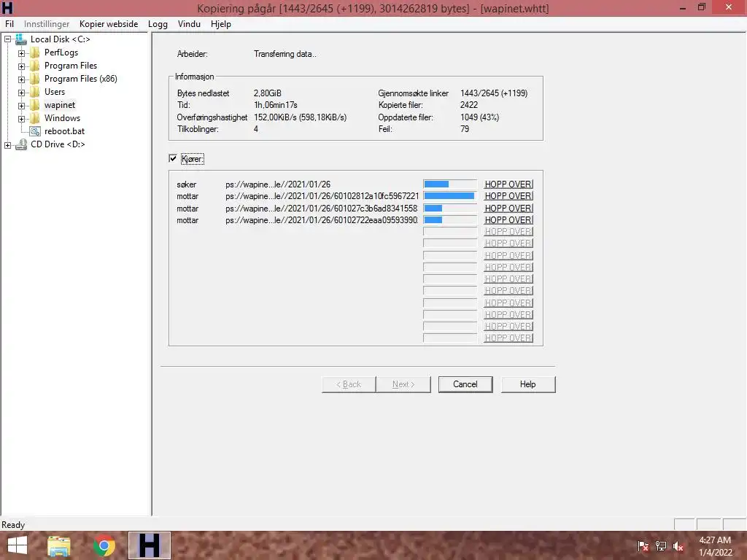
Task: Click the PerfLogs folder icon
Action: (35, 52)
